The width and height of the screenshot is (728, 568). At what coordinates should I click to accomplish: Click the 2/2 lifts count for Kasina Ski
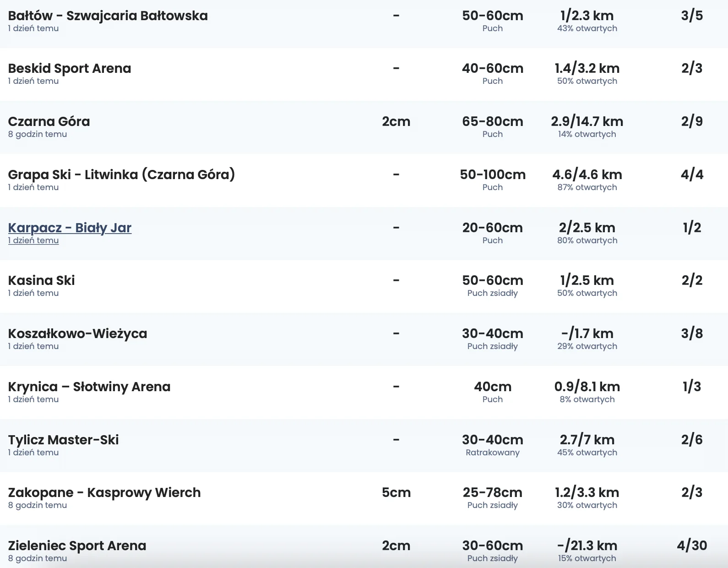pyautogui.click(x=692, y=280)
